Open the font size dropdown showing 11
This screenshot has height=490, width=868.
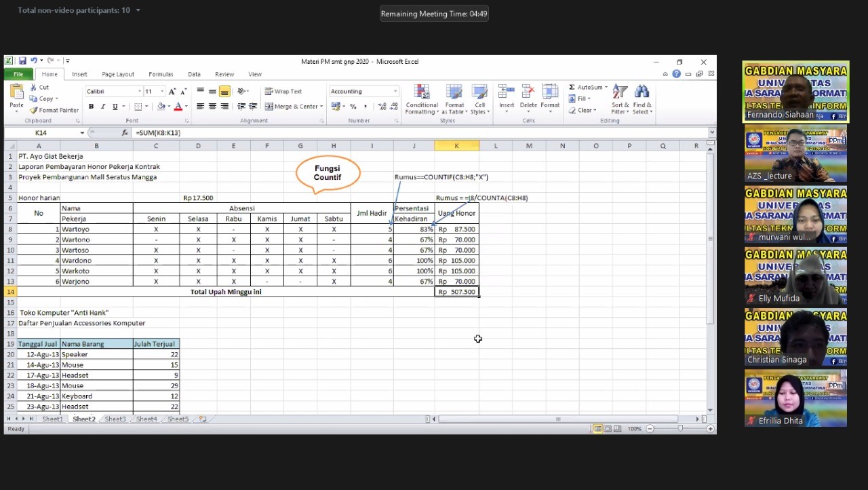pyautogui.click(x=162, y=92)
